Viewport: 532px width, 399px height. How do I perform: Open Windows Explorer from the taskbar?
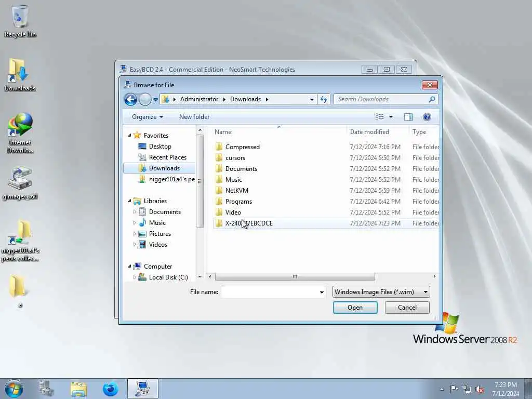pos(78,389)
